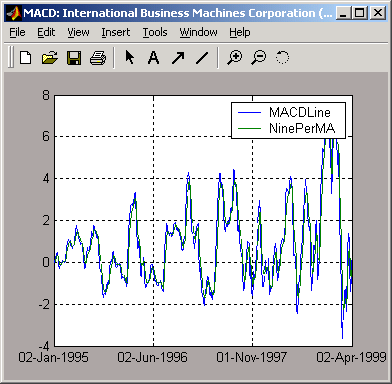Open a file with the folder icon
Viewport: 392px width, 384px height.
[x=50, y=58]
